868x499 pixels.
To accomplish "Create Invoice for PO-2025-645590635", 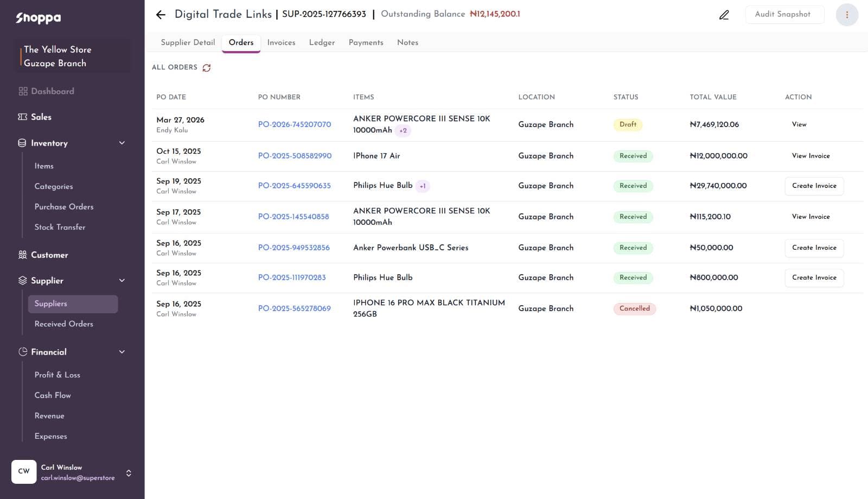I will tap(814, 186).
